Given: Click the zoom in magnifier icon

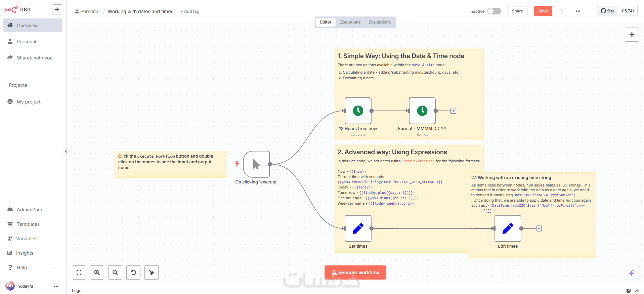Looking at the screenshot, I should [97, 272].
